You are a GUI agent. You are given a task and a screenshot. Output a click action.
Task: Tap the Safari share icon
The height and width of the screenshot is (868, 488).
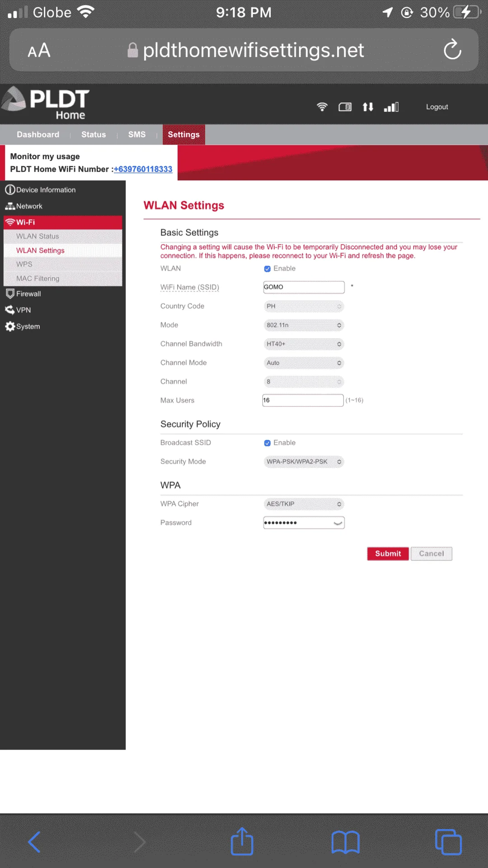tap(242, 841)
